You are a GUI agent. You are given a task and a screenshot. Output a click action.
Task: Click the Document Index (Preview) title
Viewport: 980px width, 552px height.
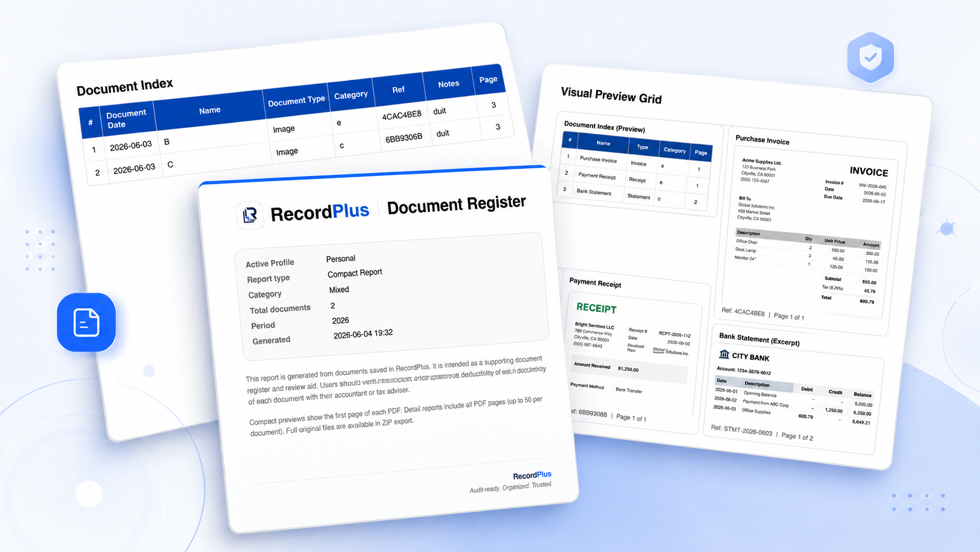pyautogui.click(x=604, y=127)
